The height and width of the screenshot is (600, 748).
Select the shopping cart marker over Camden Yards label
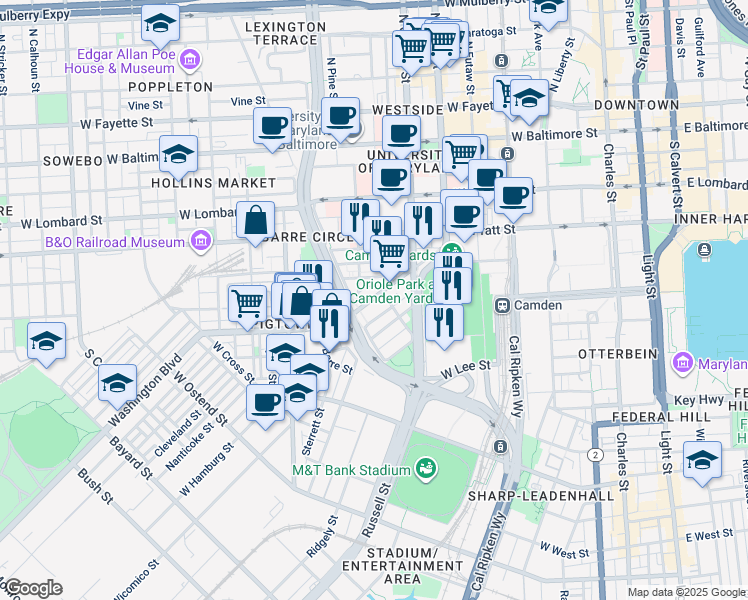pyautogui.click(x=390, y=256)
